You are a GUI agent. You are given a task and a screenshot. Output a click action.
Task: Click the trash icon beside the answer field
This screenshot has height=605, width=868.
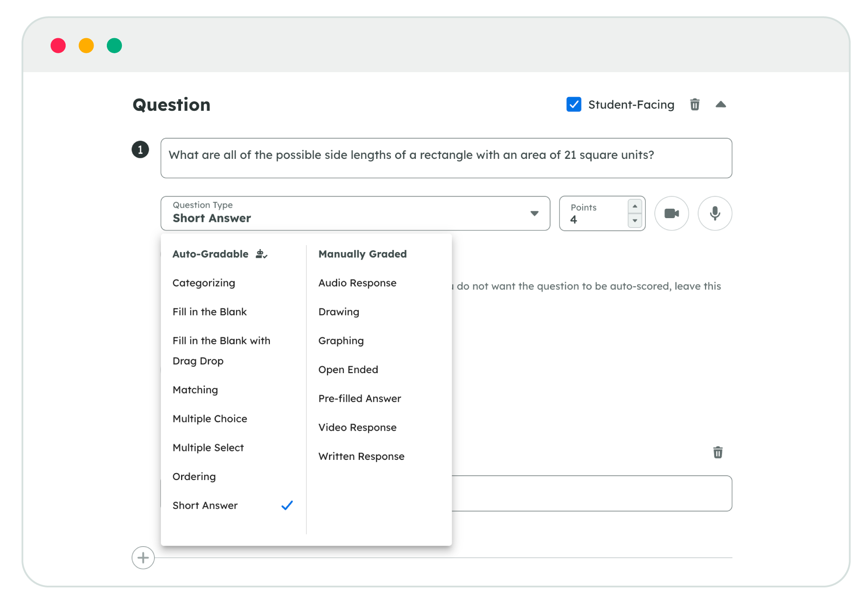pos(718,452)
